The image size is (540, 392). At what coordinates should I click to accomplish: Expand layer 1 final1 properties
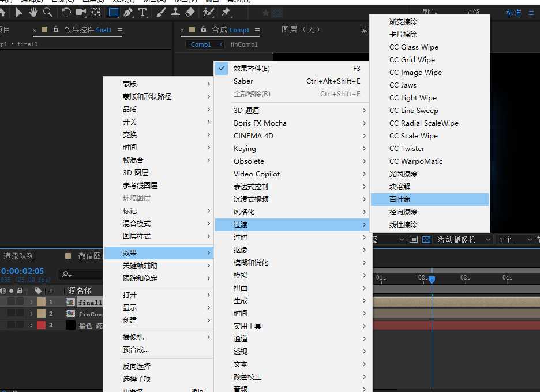[31, 302]
